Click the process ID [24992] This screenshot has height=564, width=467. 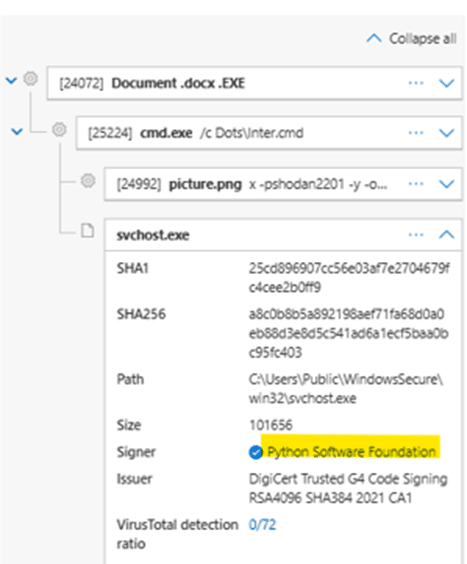[139, 184]
